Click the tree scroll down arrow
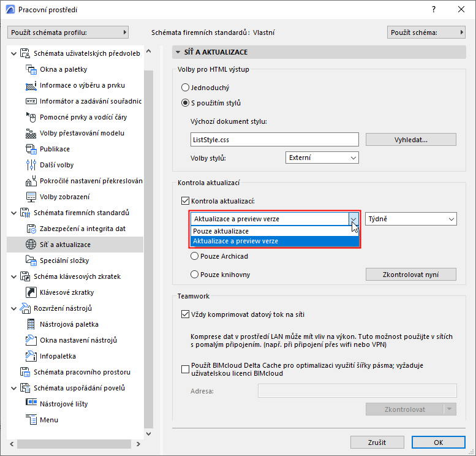This screenshot has width=476, height=456. click(x=149, y=434)
